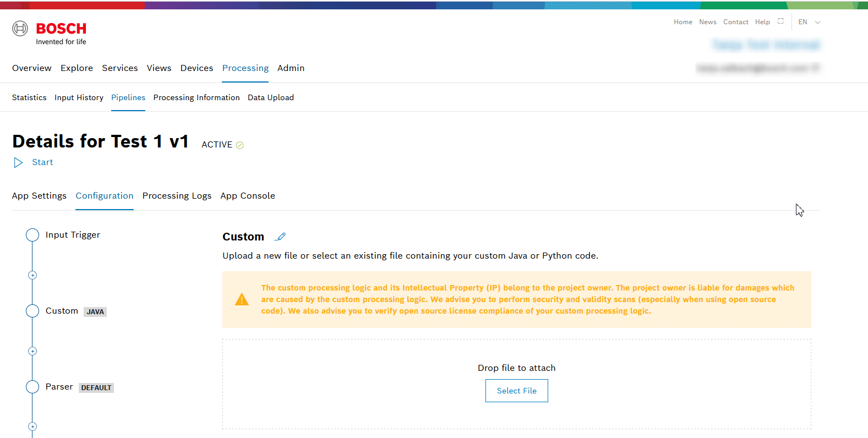Screen dimensions: 868x438
Task: Click the fullscreen icon next to Help
Action: [x=780, y=21]
